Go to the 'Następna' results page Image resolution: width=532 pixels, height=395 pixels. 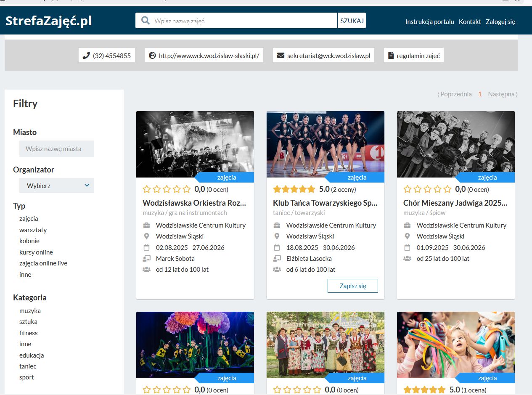click(x=501, y=94)
